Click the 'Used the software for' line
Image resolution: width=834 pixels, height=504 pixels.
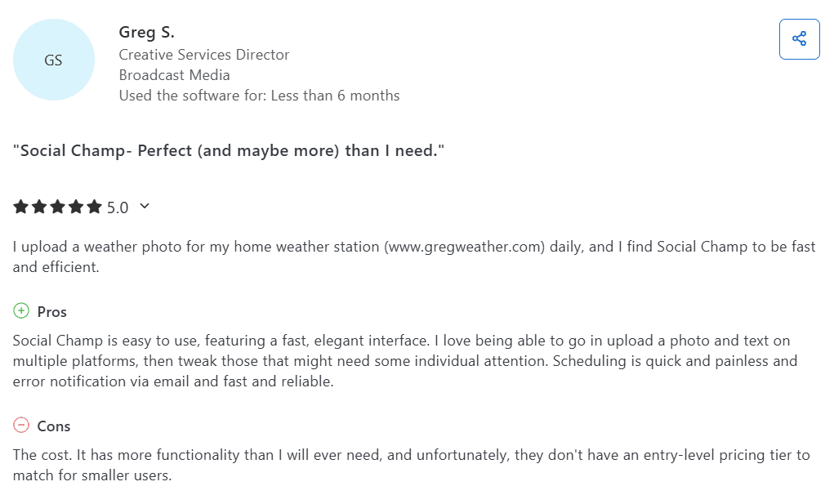(259, 96)
